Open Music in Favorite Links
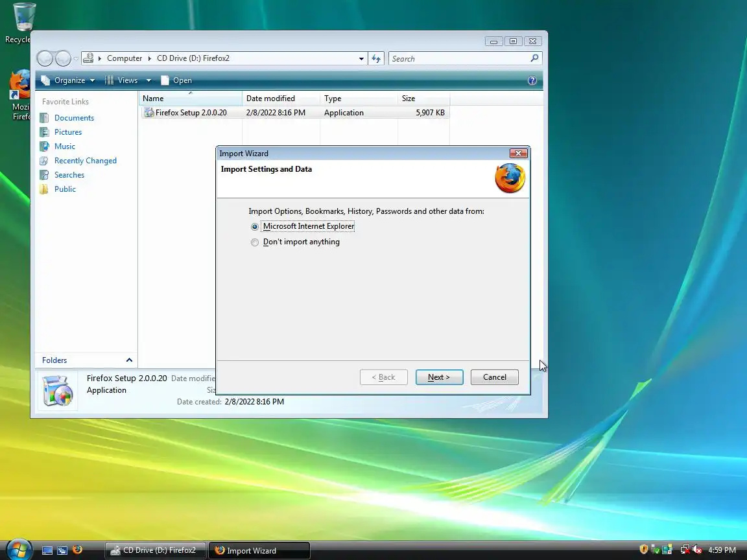The image size is (747, 560). coord(64,146)
